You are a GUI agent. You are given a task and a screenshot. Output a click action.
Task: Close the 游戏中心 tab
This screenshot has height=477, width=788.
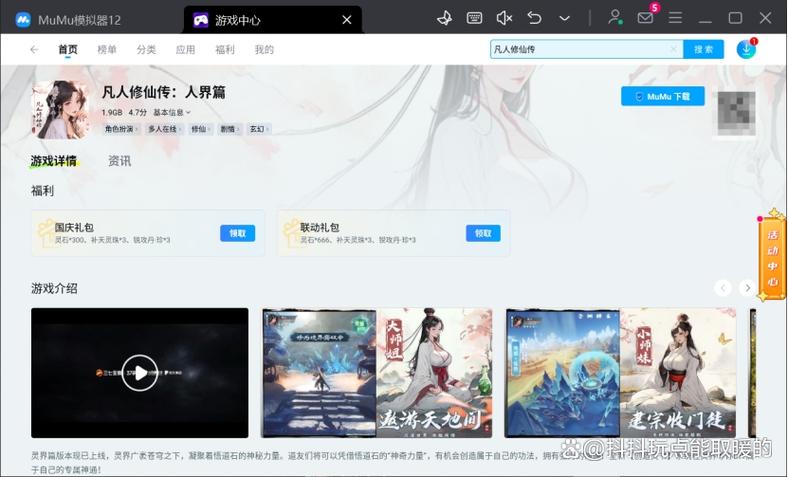[x=347, y=20]
